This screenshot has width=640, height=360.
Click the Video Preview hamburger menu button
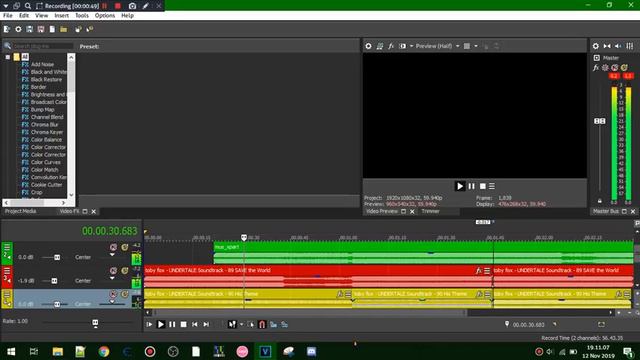coord(492,186)
